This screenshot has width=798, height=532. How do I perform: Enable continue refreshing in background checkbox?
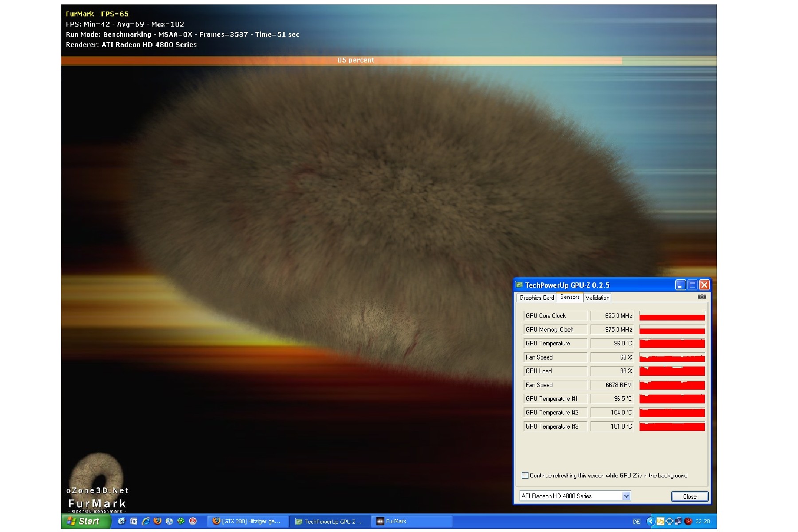[x=525, y=475]
